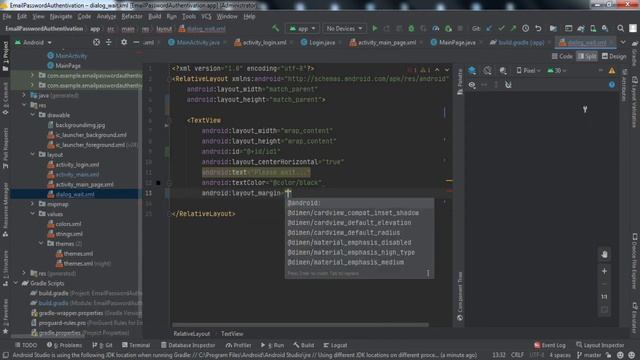Image resolution: width=640 pixels, height=360 pixels.
Task: Click the Project tree settings gear icon
Action: (124, 42)
